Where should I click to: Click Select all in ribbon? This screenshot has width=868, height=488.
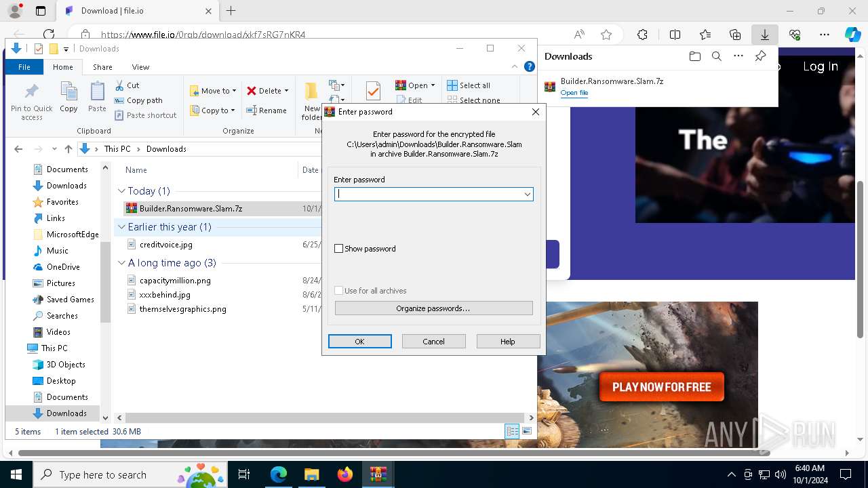click(469, 85)
